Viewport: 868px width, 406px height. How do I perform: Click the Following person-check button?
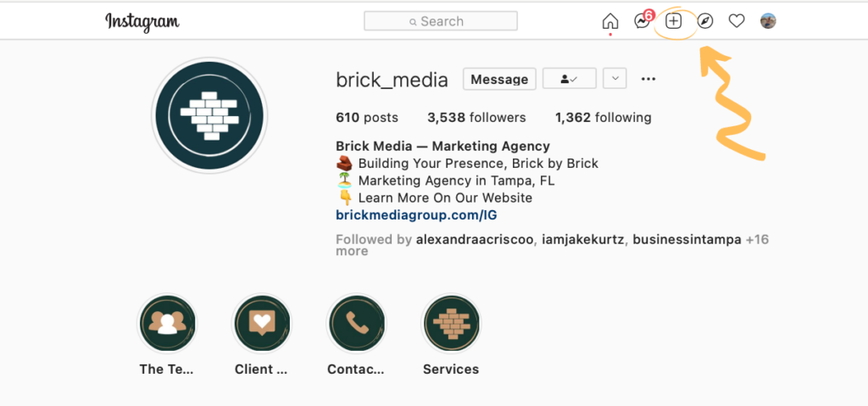569,79
